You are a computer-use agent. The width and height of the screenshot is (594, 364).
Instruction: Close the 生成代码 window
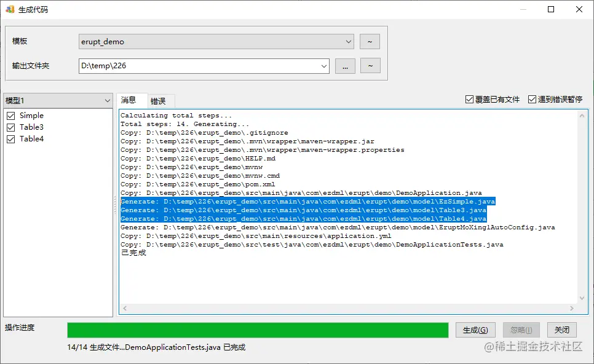pyautogui.click(x=579, y=9)
